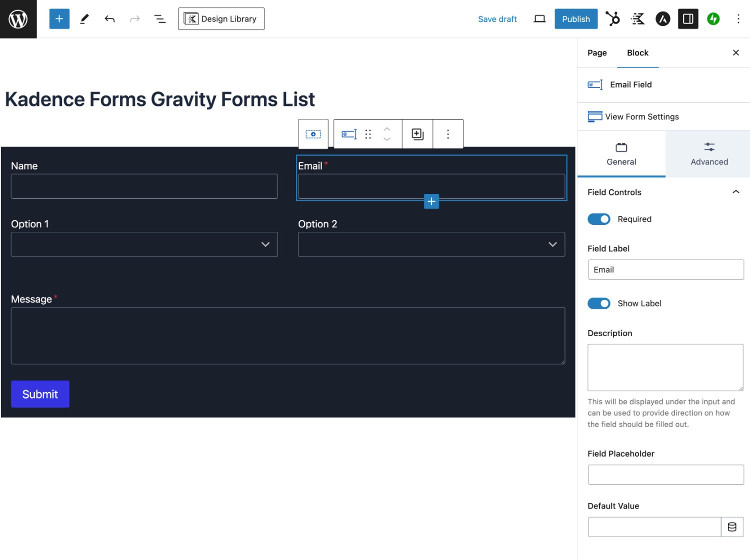Select the General tab
750x560 pixels.
621,154
